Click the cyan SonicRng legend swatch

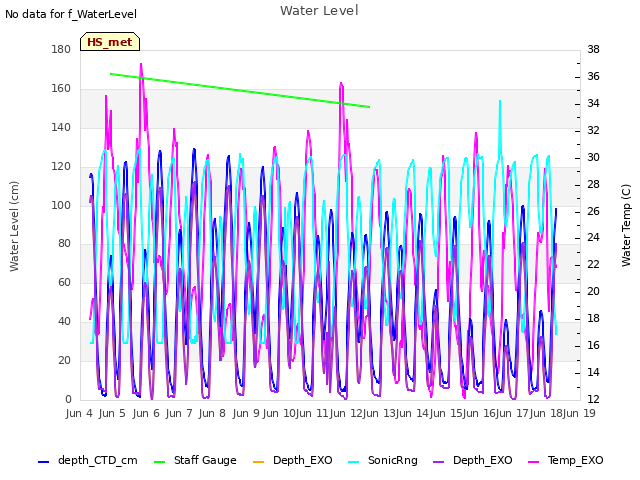click(x=354, y=462)
